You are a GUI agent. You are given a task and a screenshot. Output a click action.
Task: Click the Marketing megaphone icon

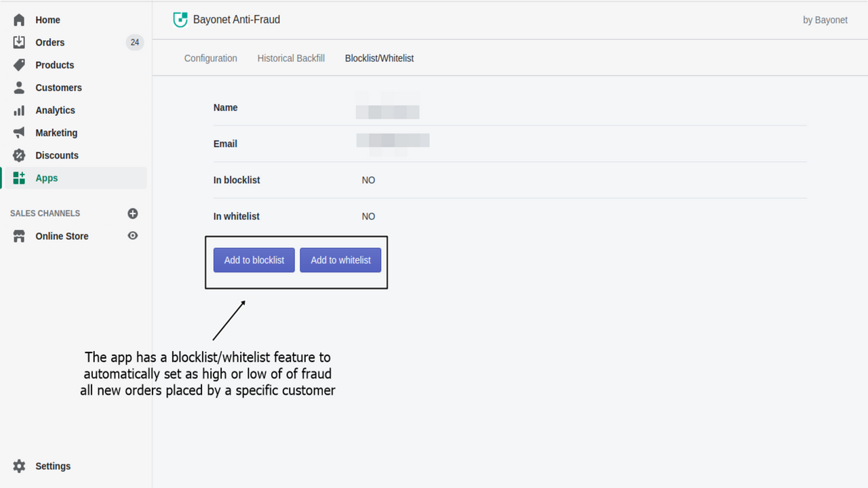(18, 132)
